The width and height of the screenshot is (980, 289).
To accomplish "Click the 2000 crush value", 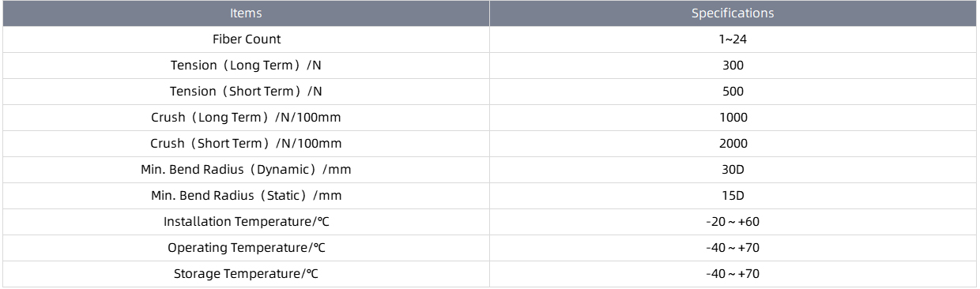I will click(733, 144).
